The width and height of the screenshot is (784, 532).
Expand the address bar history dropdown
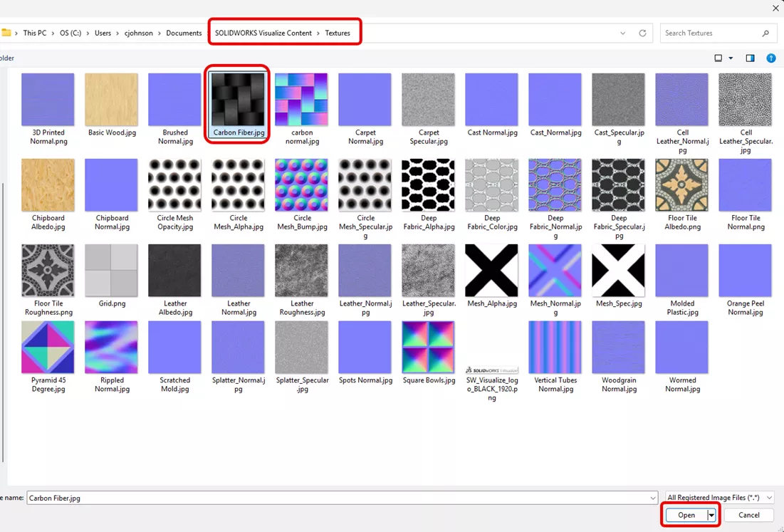623,33
